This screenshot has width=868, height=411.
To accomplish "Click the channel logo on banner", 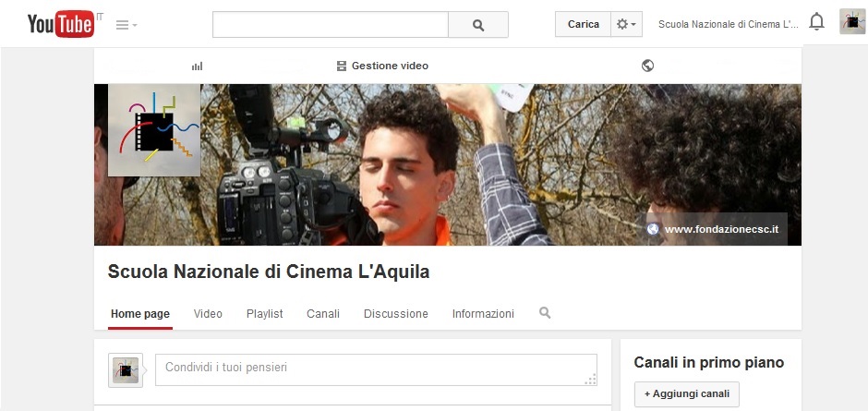I will point(154,130).
